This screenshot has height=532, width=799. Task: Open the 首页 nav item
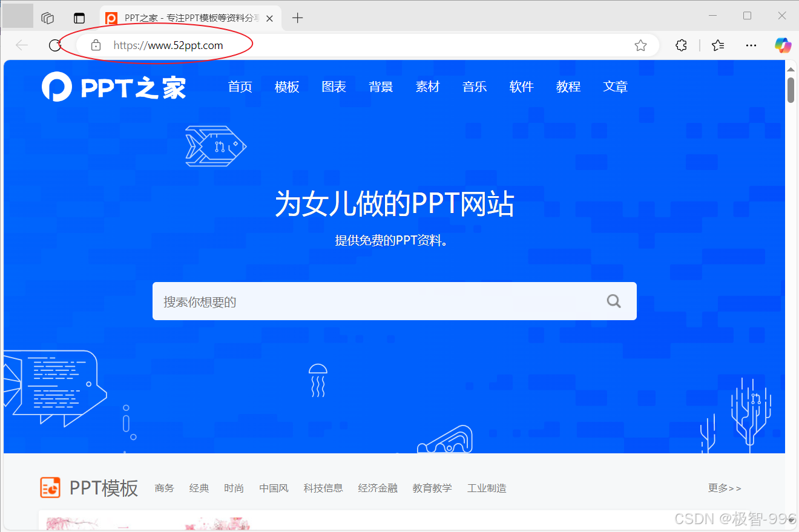(240, 87)
